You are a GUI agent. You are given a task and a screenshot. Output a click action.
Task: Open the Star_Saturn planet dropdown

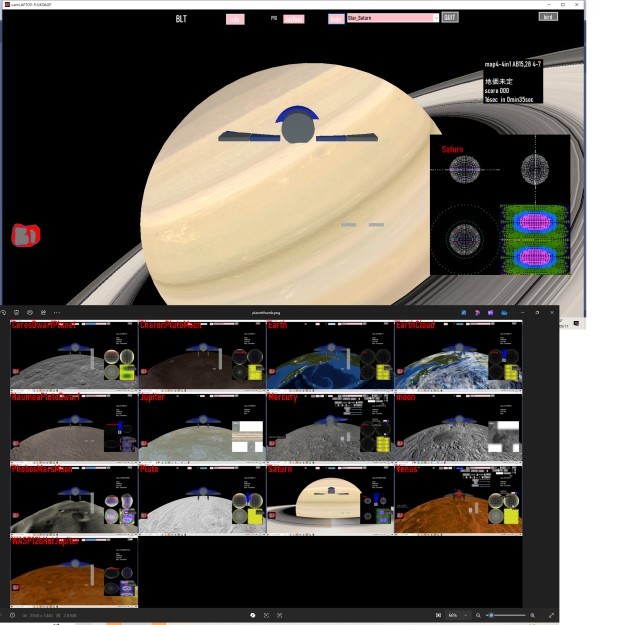(435, 18)
